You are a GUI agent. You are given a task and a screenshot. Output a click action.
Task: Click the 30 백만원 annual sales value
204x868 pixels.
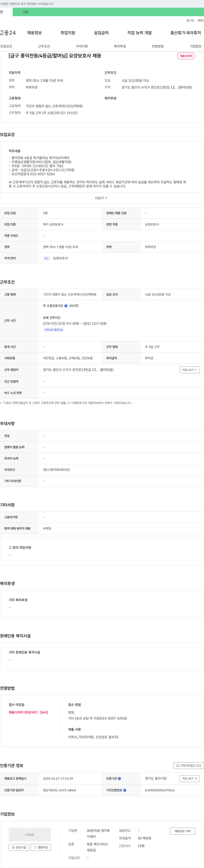pyautogui.click(x=144, y=838)
